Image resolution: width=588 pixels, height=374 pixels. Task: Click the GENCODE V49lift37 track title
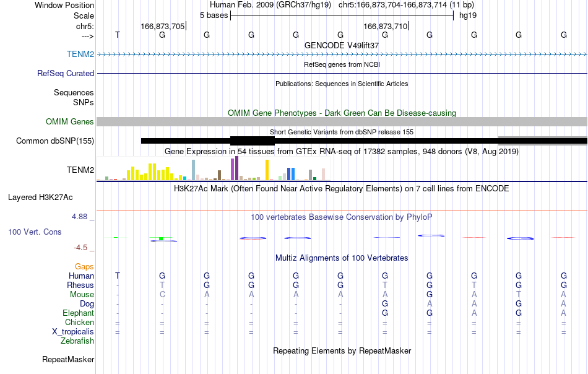click(342, 45)
